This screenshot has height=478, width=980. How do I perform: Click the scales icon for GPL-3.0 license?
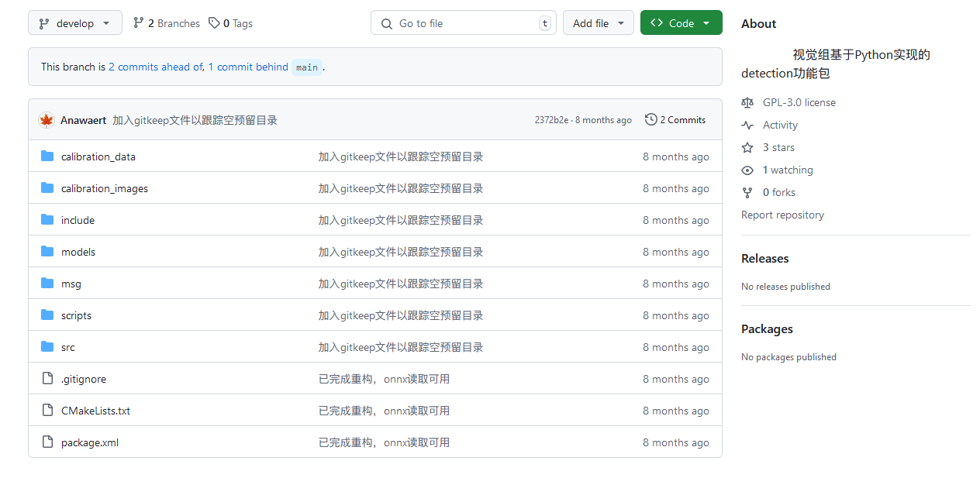tap(747, 102)
